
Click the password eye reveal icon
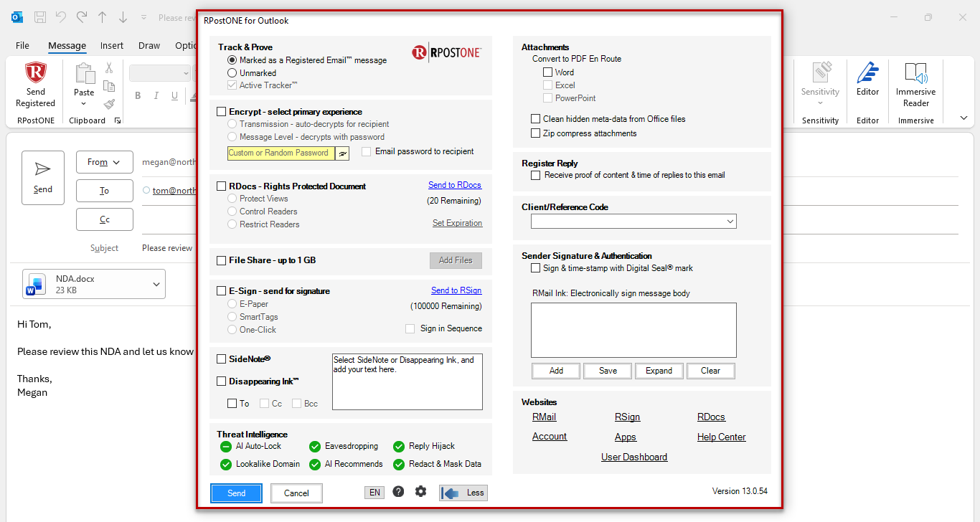pyautogui.click(x=343, y=153)
